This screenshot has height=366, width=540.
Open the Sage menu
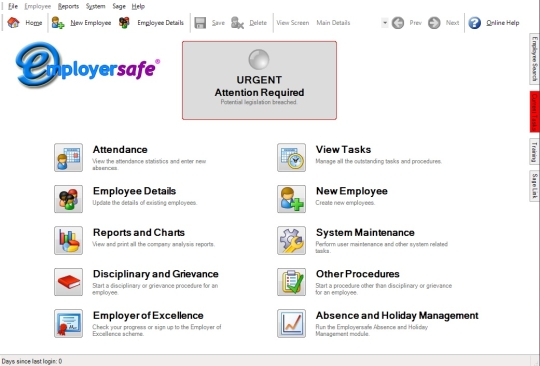pos(119,6)
